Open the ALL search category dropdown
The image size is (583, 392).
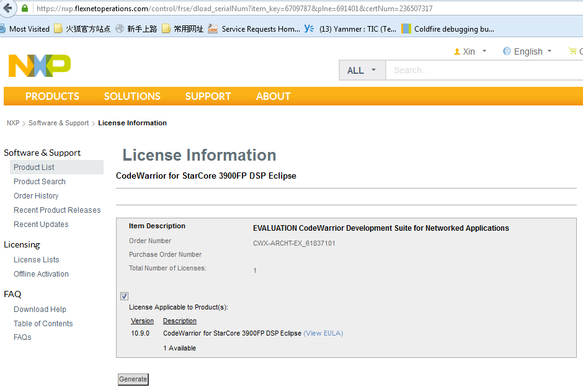[362, 70]
